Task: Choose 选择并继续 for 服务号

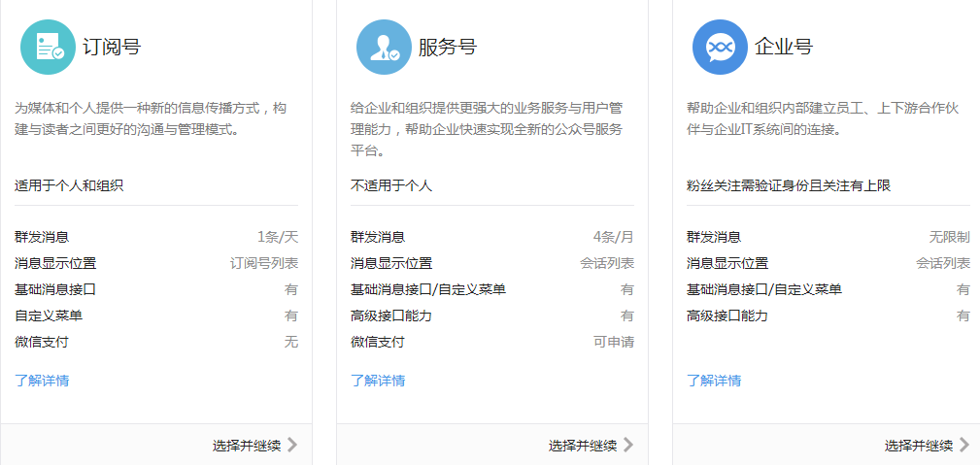Action: [583, 446]
